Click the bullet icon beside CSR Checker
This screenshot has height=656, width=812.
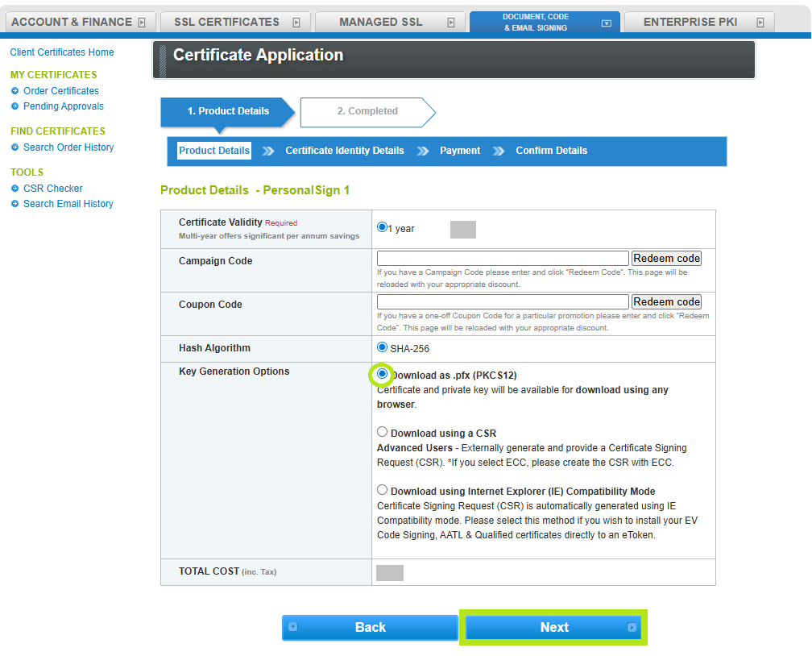14,189
